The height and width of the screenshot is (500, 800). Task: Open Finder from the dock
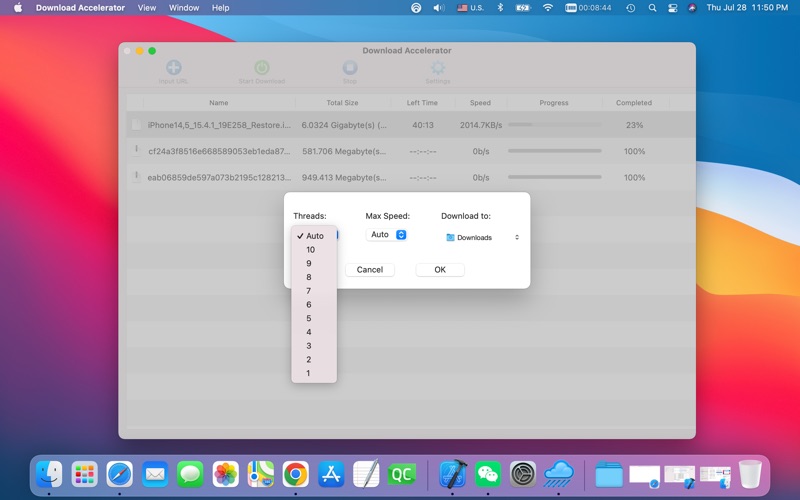click(49, 474)
